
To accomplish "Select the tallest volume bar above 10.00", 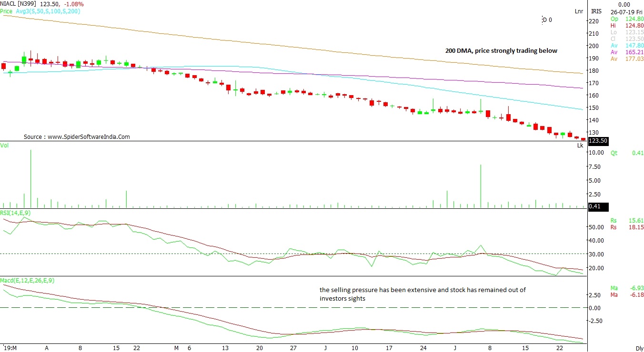I will click(30, 178).
